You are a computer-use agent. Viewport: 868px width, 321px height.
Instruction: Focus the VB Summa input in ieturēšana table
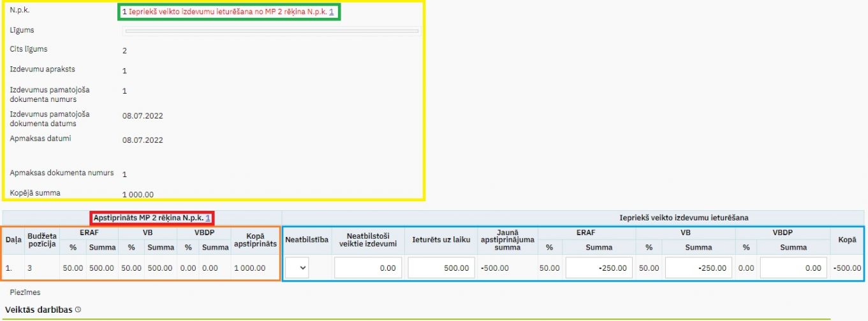698,268
